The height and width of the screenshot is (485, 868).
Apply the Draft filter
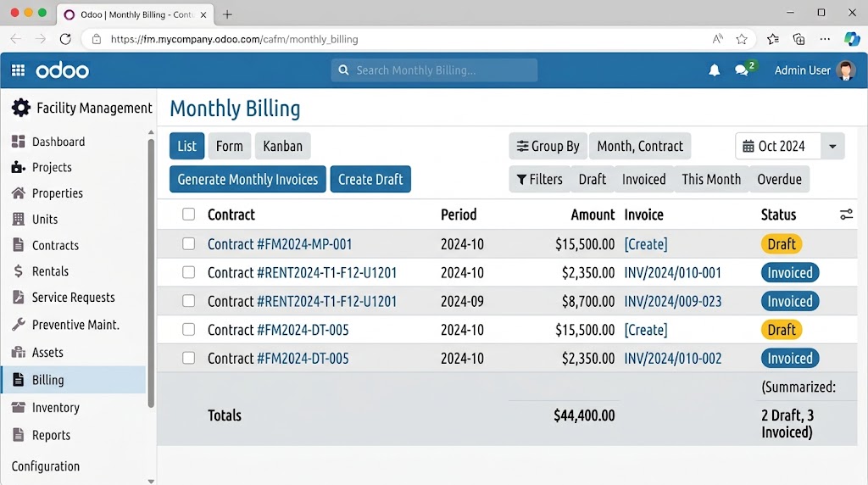(x=593, y=180)
